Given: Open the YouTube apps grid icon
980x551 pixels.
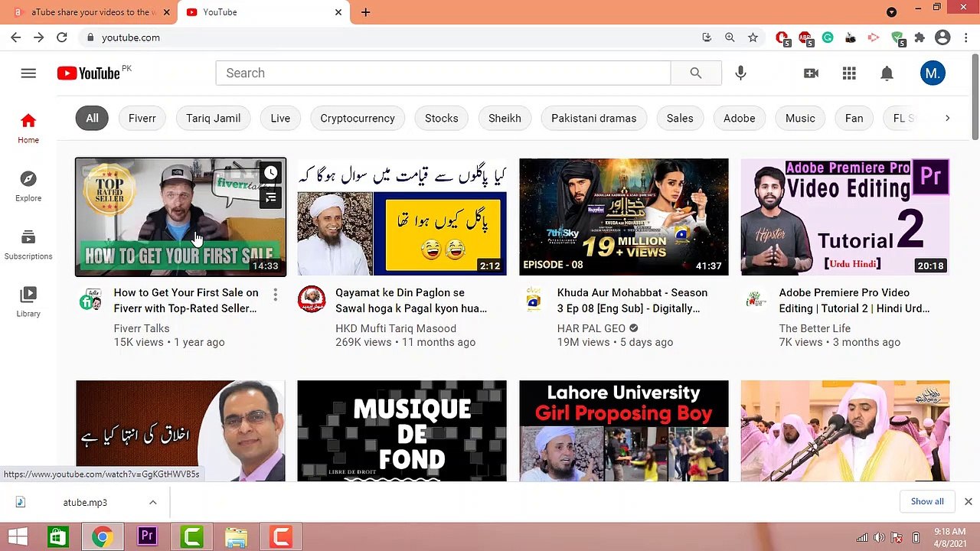Looking at the screenshot, I should (849, 73).
